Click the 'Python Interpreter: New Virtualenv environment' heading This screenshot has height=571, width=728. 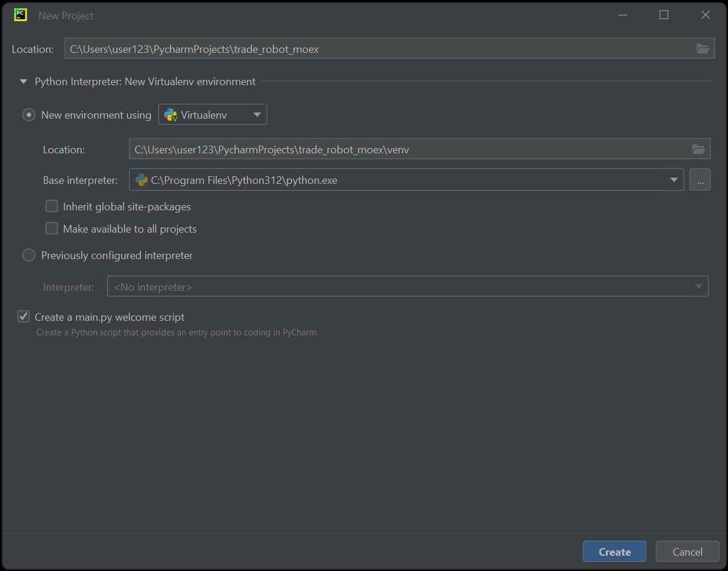tap(145, 82)
